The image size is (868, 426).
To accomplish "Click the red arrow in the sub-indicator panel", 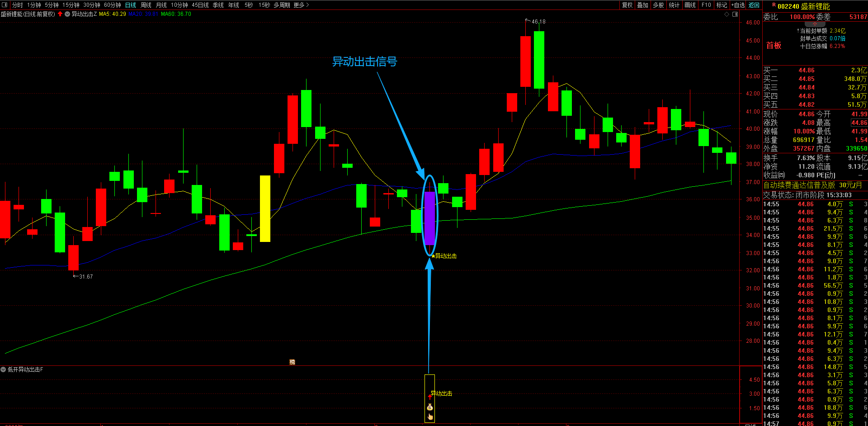I will (x=429, y=396).
